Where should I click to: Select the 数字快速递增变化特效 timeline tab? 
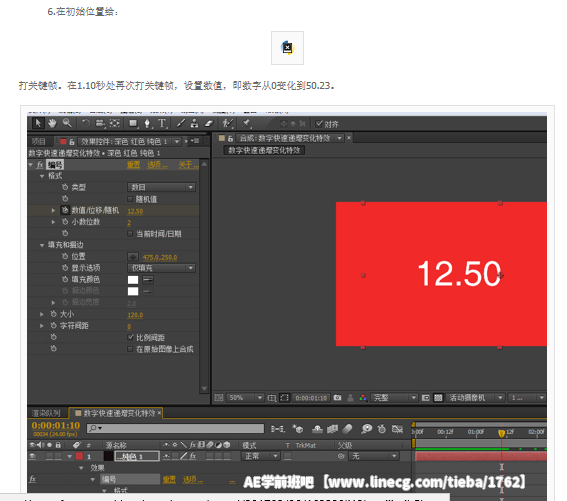coord(115,413)
